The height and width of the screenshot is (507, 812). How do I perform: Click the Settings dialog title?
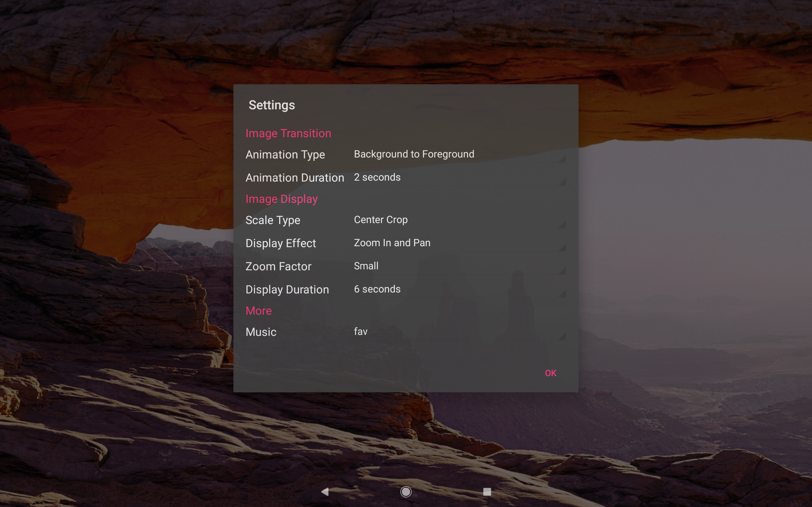pos(272,105)
